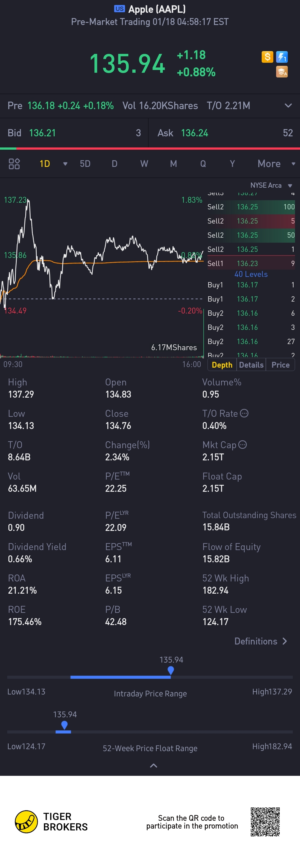This screenshot has height=868, width=300.
Task: Tap the T/O Rate info icon
Action: click(x=244, y=413)
